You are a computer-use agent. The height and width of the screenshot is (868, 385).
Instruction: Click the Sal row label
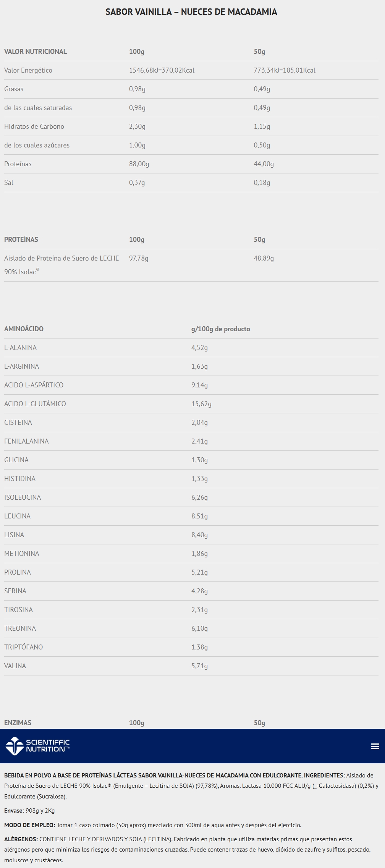click(x=9, y=183)
